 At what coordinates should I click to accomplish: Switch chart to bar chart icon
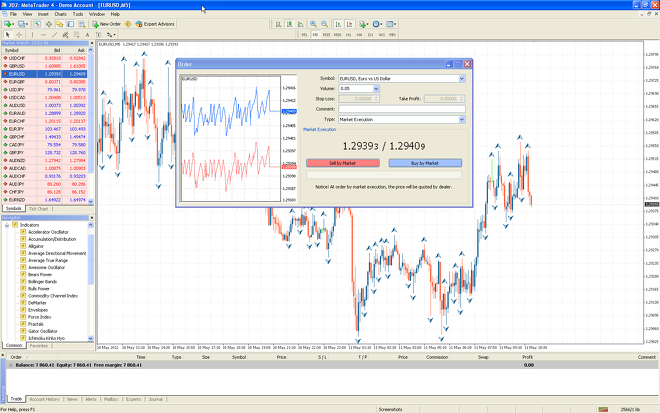278,24
